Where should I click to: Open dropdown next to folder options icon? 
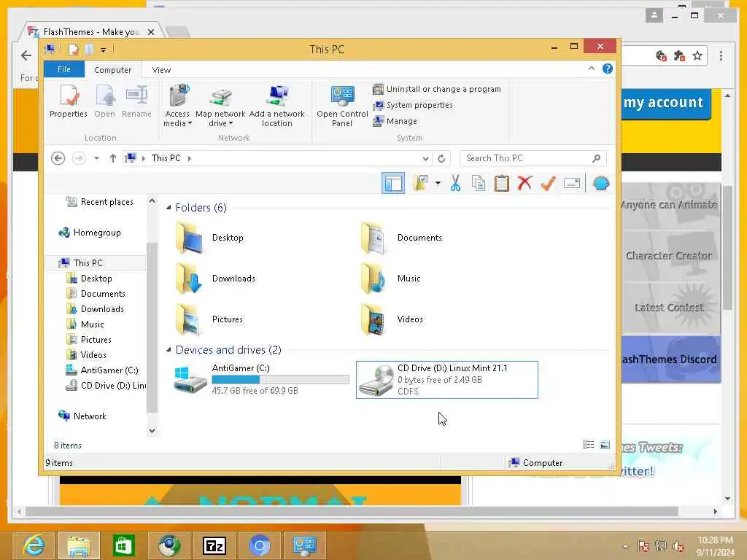pyautogui.click(x=438, y=183)
